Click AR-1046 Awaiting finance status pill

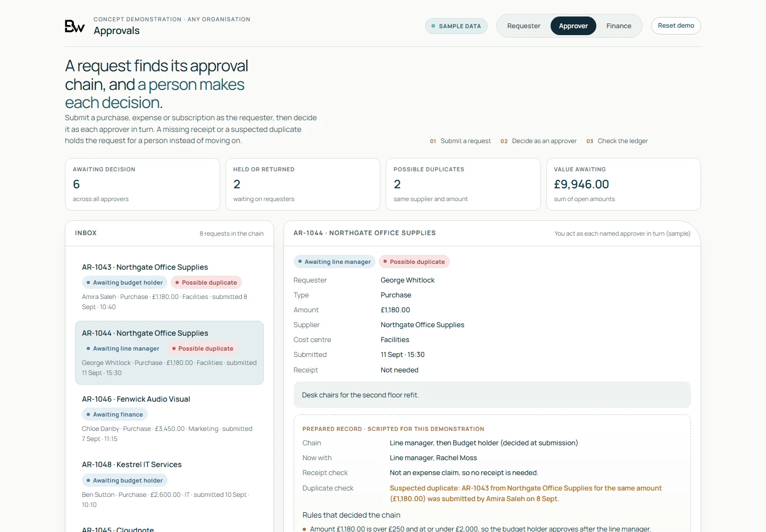click(115, 414)
